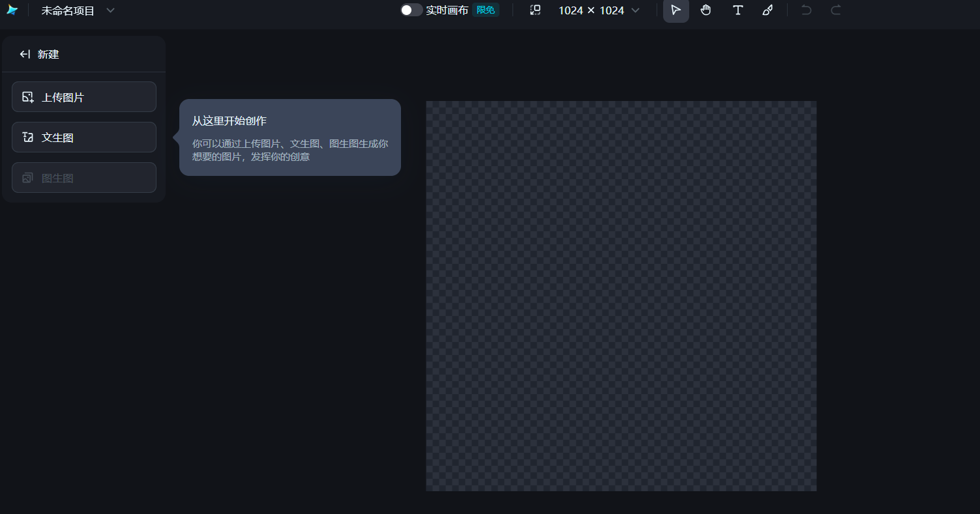The height and width of the screenshot is (514, 980).
Task: Pick the brush paint tool
Action: click(768, 10)
